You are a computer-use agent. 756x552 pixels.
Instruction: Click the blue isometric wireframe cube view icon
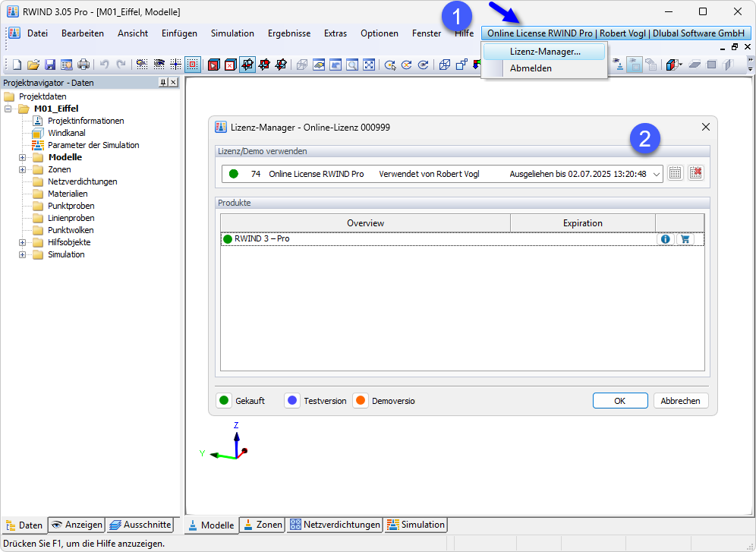445,65
